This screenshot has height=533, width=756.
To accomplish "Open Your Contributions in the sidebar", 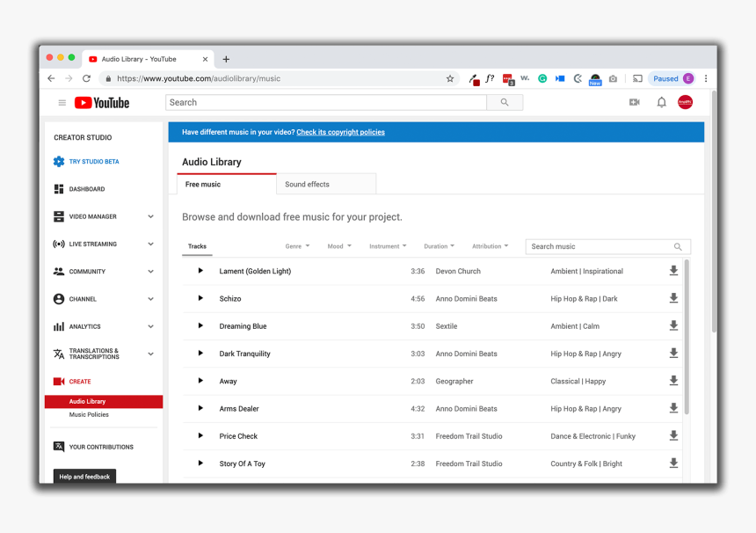I will pos(93,447).
